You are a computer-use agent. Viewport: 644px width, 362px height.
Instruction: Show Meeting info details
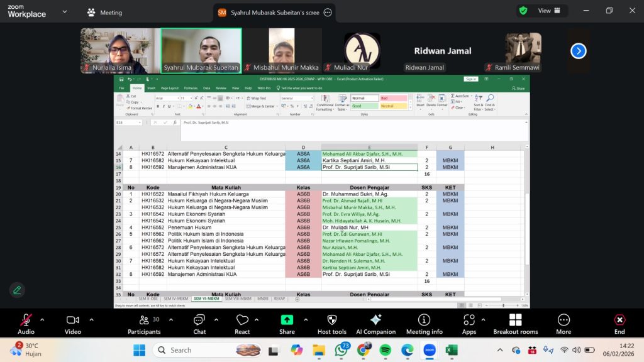pos(424,323)
